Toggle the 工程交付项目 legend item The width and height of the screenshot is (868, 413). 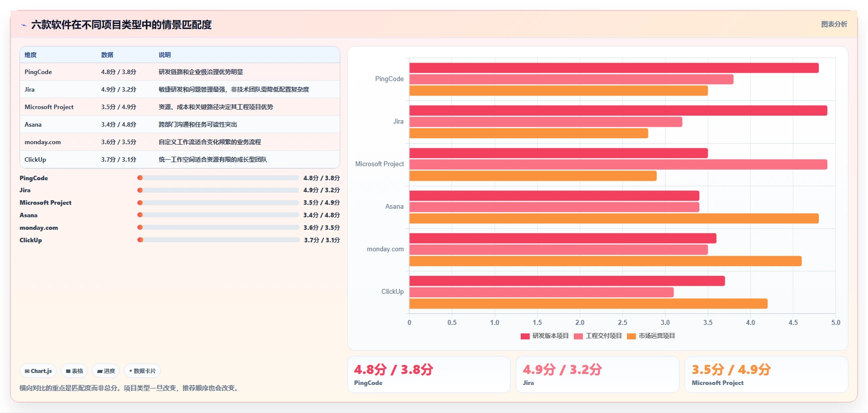598,336
